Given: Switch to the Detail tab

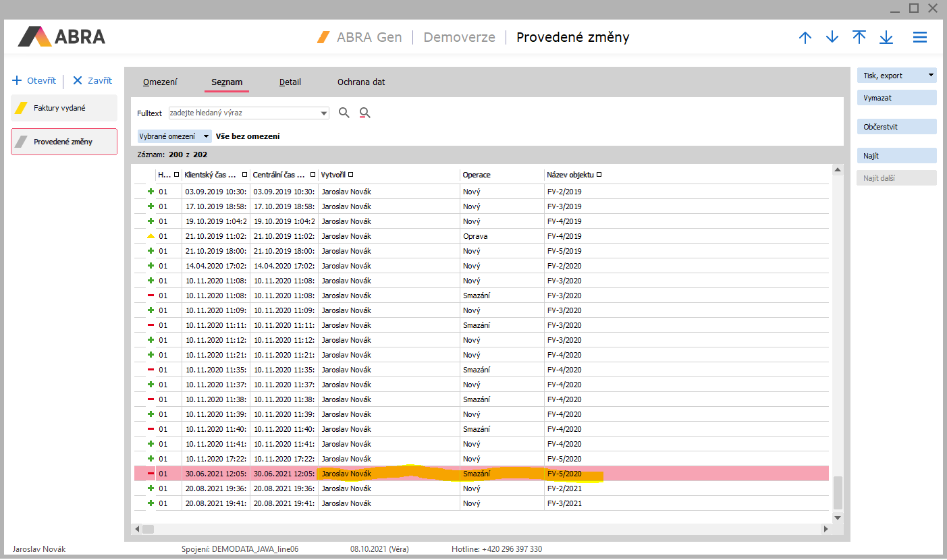Looking at the screenshot, I should point(290,82).
